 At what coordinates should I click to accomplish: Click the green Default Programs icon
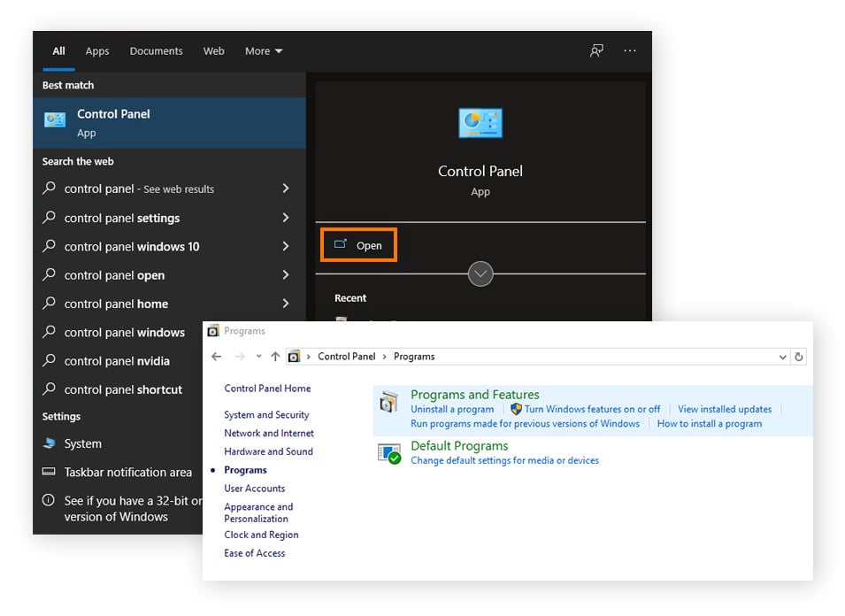[x=389, y=452]
